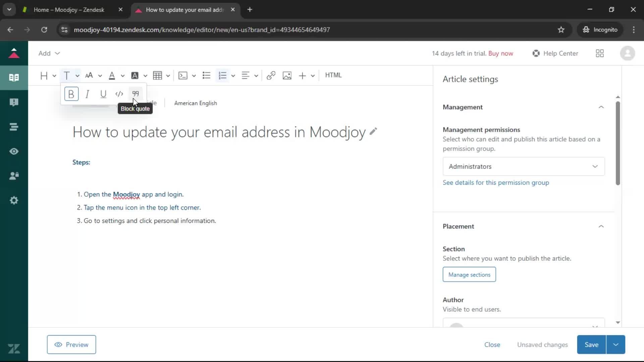Open Guide settings gear icon
This screenshot has height=362, width=644.
pos(14,200)
